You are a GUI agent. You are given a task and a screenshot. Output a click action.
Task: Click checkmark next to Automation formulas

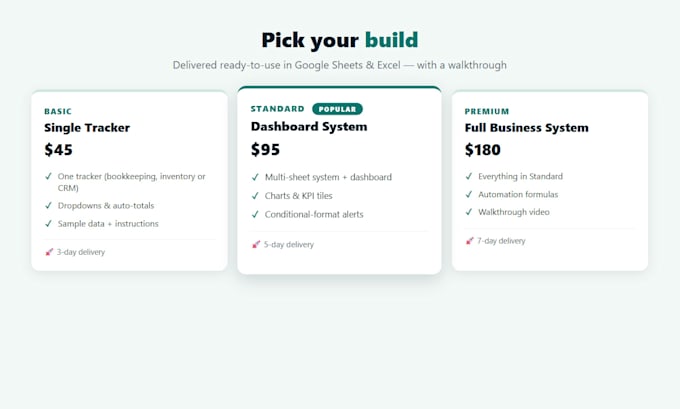pyautogui.click(x=468, y=194)
